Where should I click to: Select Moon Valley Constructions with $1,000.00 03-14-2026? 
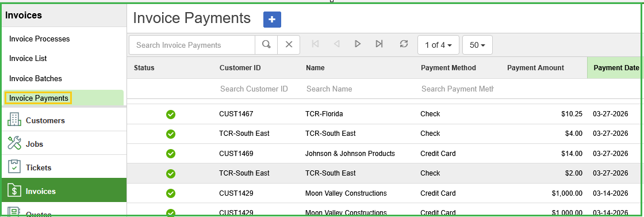346,193
